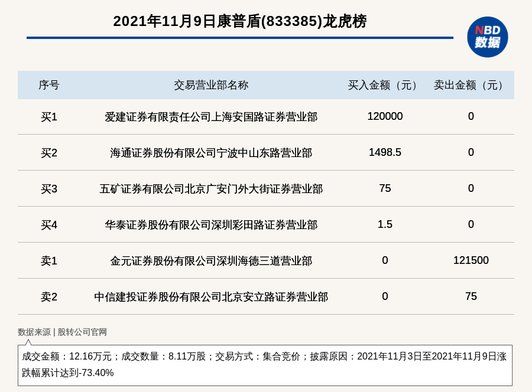The image size is (532, 392).
Task: Click the sell amount 75 in 卖2 row
Action: pyautogui.click(x=471, y=296)
